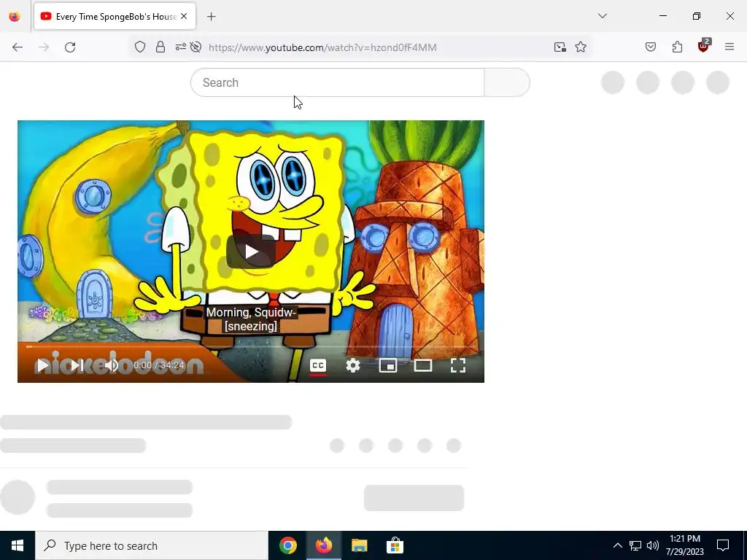Open uBlock Origin extension icon
This screenshot has height=560, width=747.
click(703, 46)
